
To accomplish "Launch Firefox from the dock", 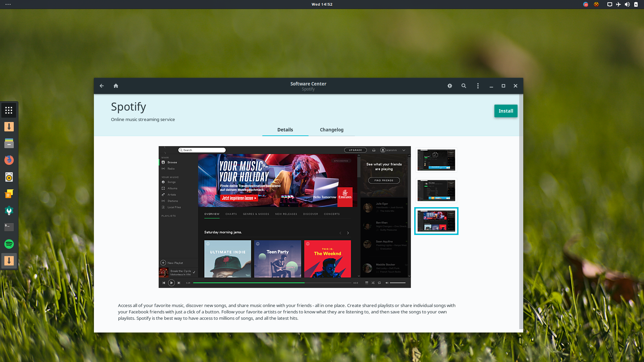I will pyautogui.click(x=9, y=160).
